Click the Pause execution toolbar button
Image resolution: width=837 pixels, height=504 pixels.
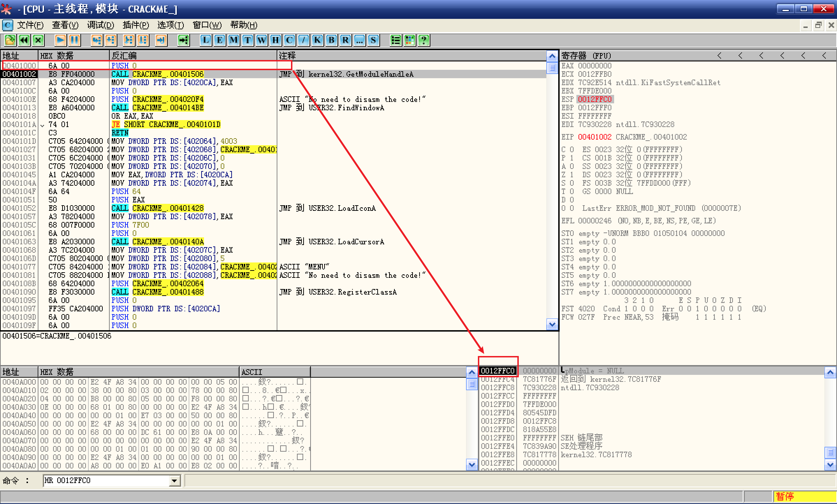click(74, 40)
